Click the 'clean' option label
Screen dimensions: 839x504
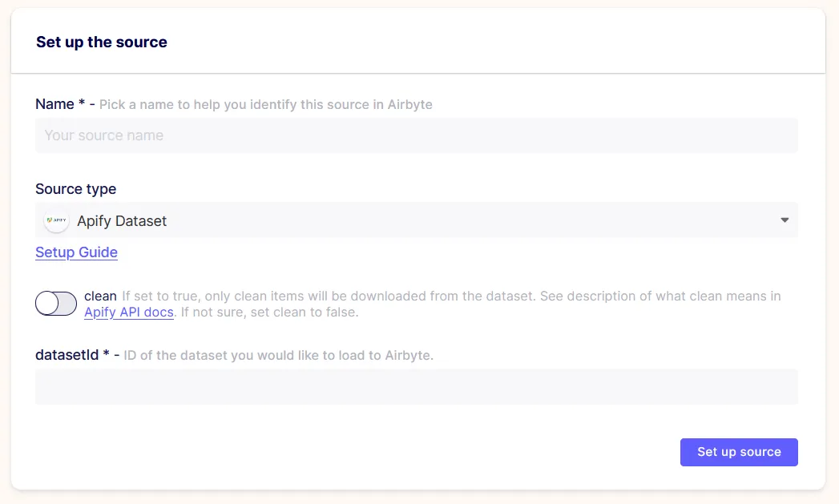101,296
